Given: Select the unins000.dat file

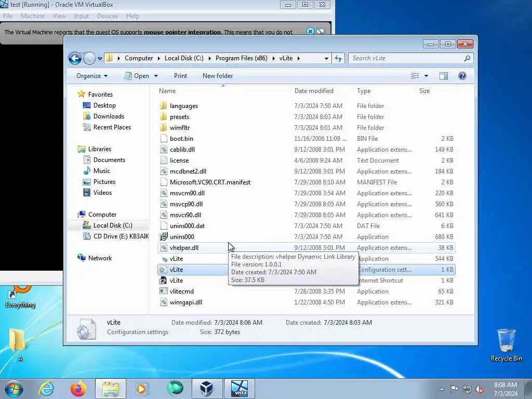Looking at the screenshot, I should tap(187, 226).
